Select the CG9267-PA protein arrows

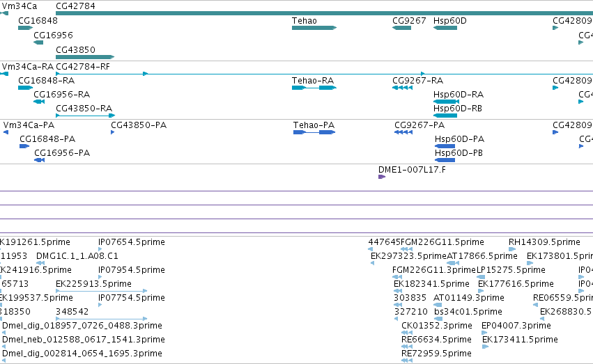[403, 132]
